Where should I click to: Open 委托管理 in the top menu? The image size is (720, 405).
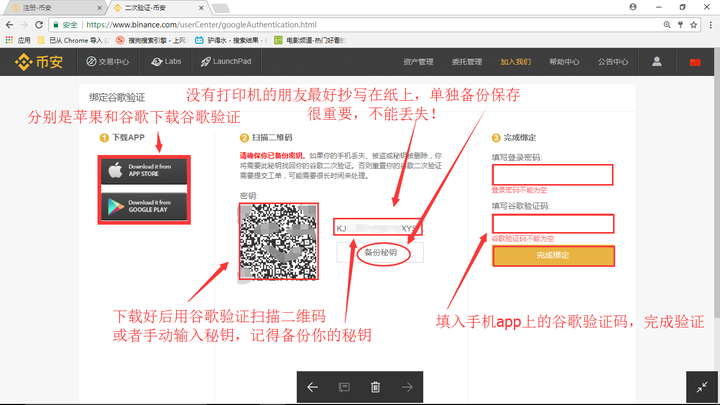pyautogui.click(x=467, y=62)
